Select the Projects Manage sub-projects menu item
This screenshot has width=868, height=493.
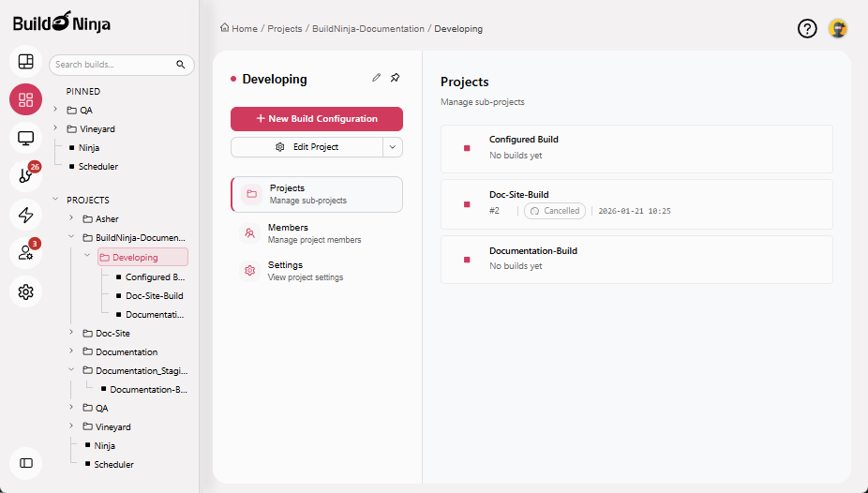317,194
